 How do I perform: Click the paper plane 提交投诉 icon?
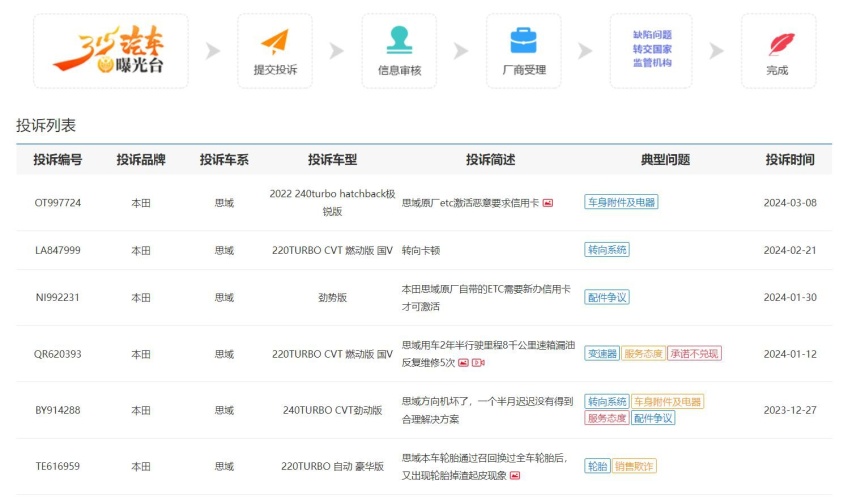pyautogui.click(x=274, y=41)
